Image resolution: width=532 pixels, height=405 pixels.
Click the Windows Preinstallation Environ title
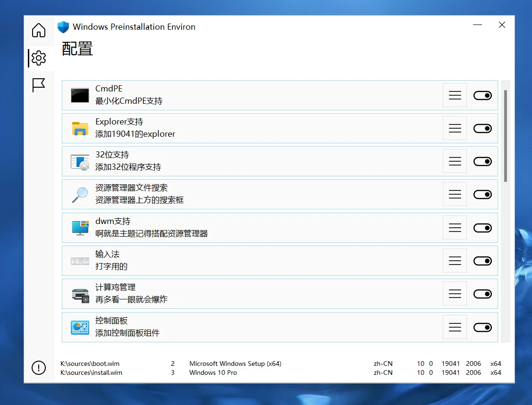coord(134,27)
